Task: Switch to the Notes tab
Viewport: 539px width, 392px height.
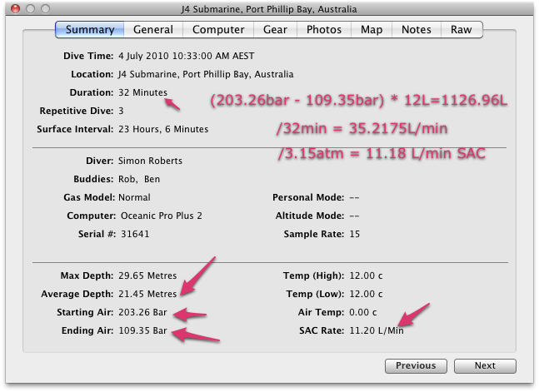Action: [x=416, y=29]
